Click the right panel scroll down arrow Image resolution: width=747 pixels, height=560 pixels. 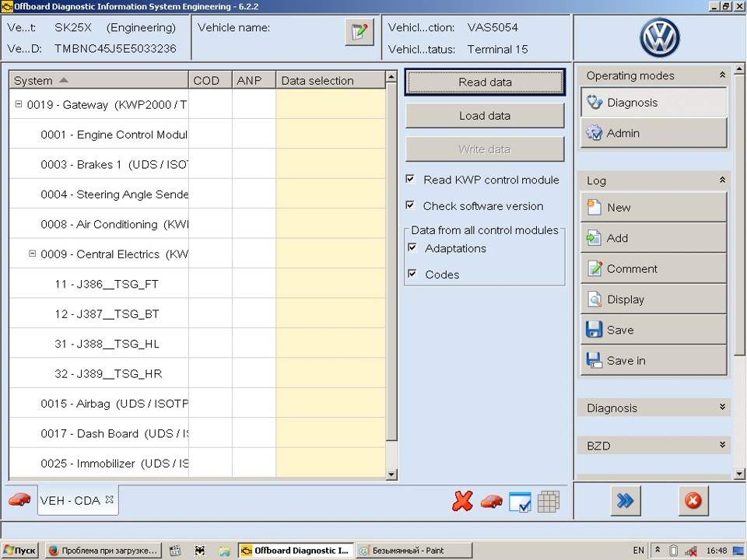pyautogui.click(x=739, y=474)
